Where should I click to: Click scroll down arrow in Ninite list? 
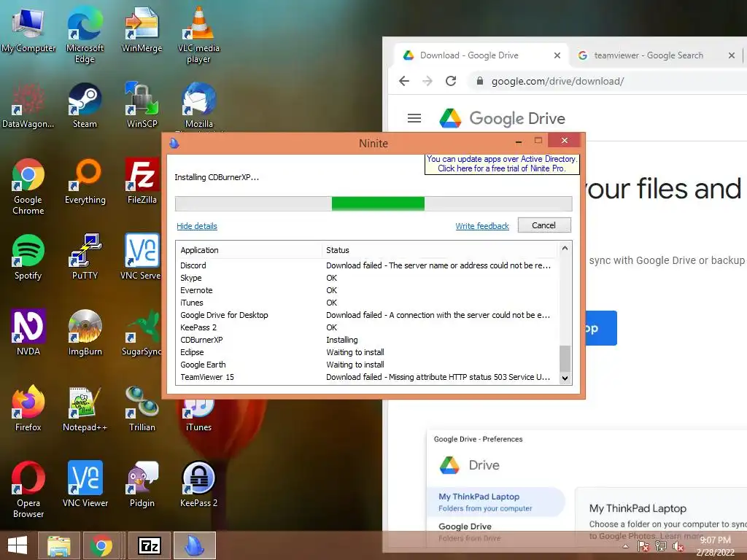[x=565, y=378]
